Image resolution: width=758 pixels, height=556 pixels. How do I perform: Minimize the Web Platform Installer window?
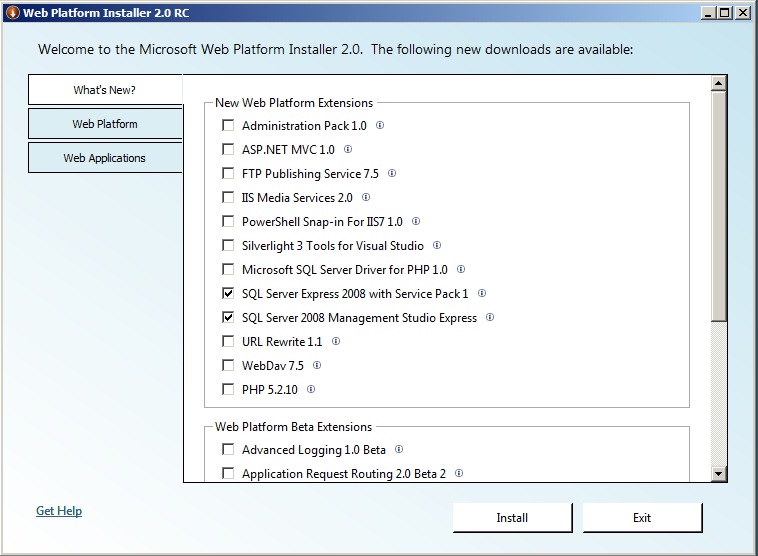tap(708, 13)
